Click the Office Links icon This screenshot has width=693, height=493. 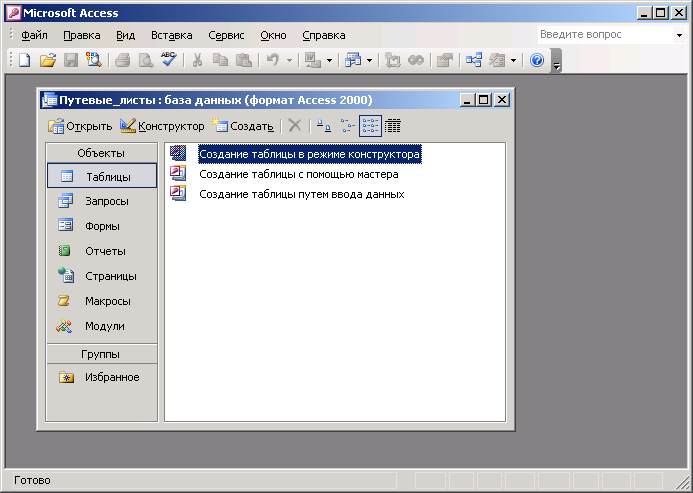[313, 60]
